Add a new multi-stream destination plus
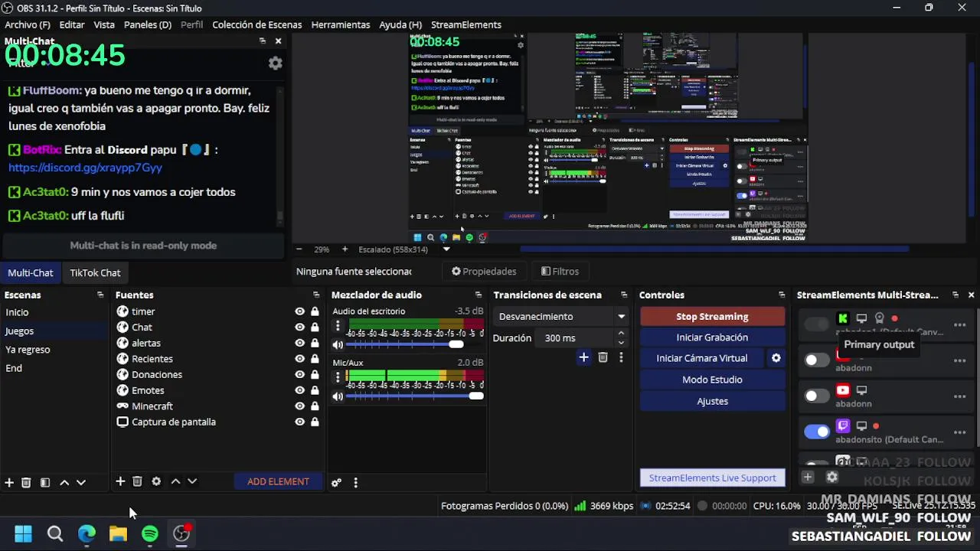The image size is (980, 551). click(x=807, y=477)
